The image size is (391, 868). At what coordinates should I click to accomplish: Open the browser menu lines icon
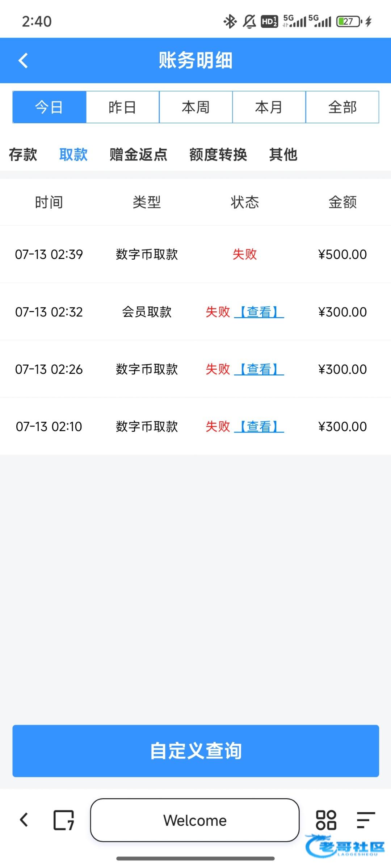pyautogui.click(x=365, y=820)
